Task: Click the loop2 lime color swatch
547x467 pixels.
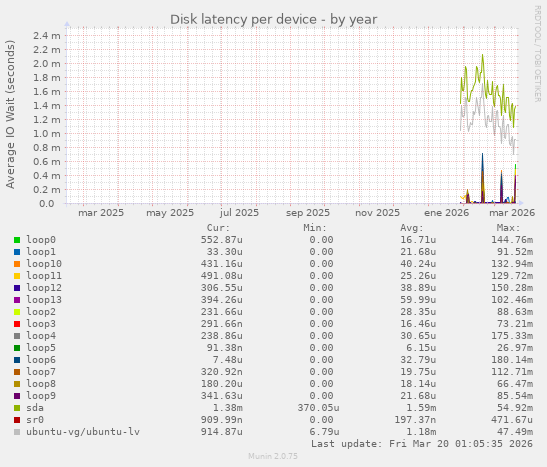Action: tap(17, 312)
